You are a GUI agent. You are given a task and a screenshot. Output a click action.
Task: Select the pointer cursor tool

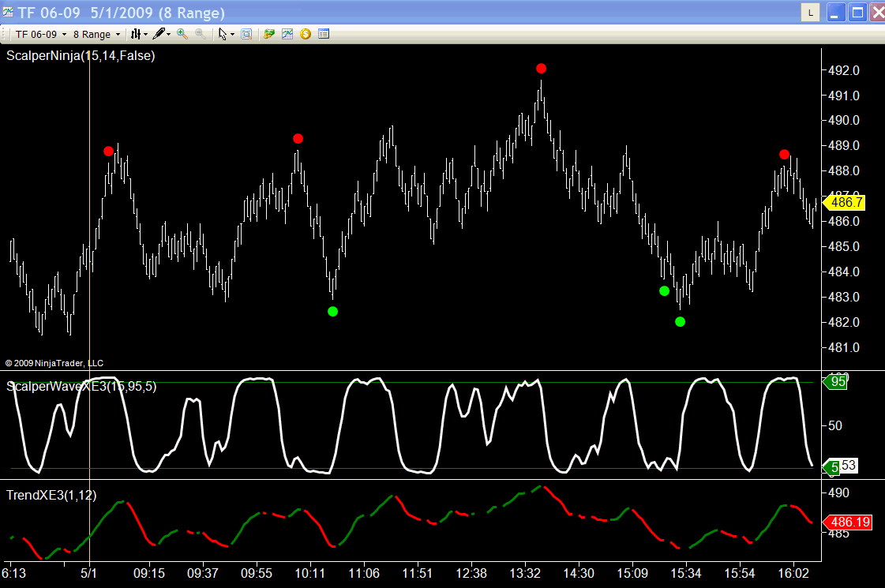click(x=223, y=35)
